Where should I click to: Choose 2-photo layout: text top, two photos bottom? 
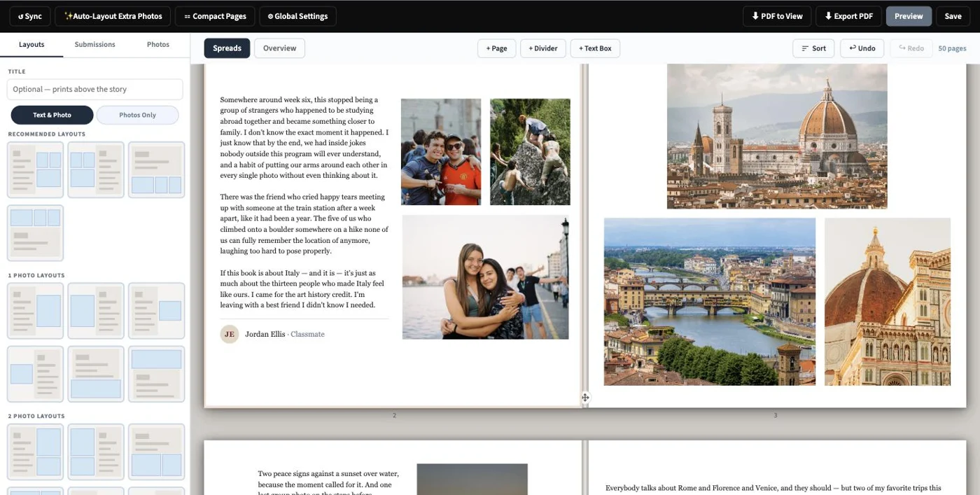pos(157,452)
